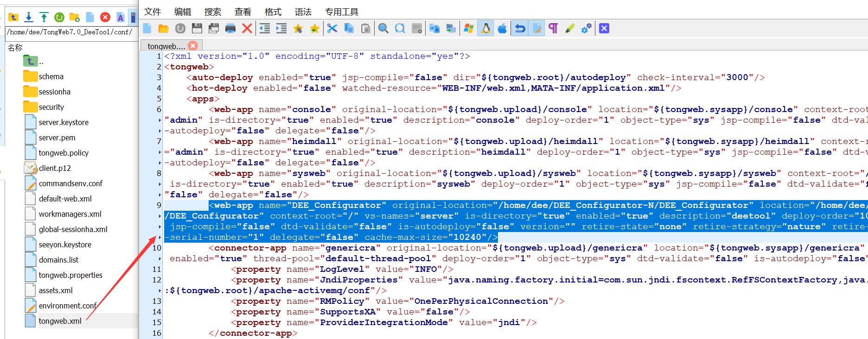
Task: Click the grey reload icon in editor toolbar
Action: [x=180, y=28]
